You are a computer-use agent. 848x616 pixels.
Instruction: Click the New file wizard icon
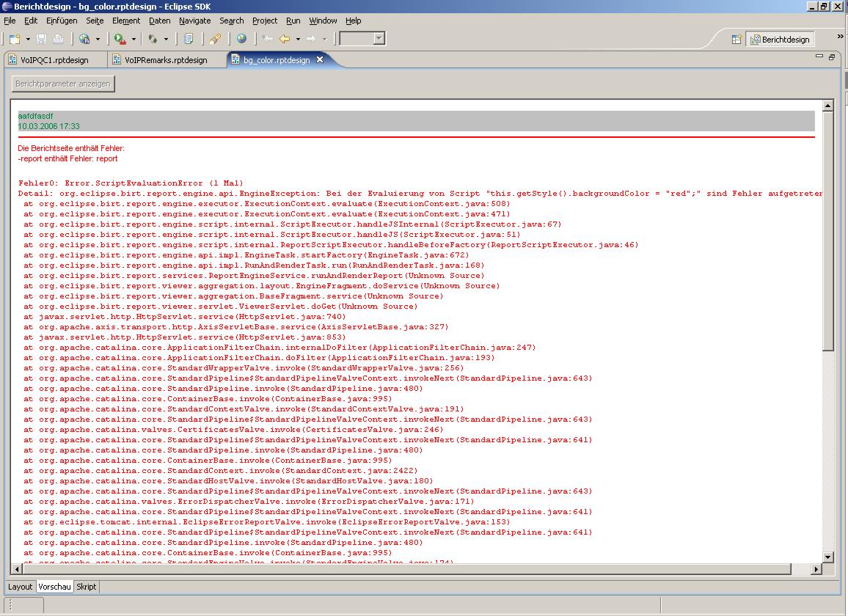click(14, 39)
